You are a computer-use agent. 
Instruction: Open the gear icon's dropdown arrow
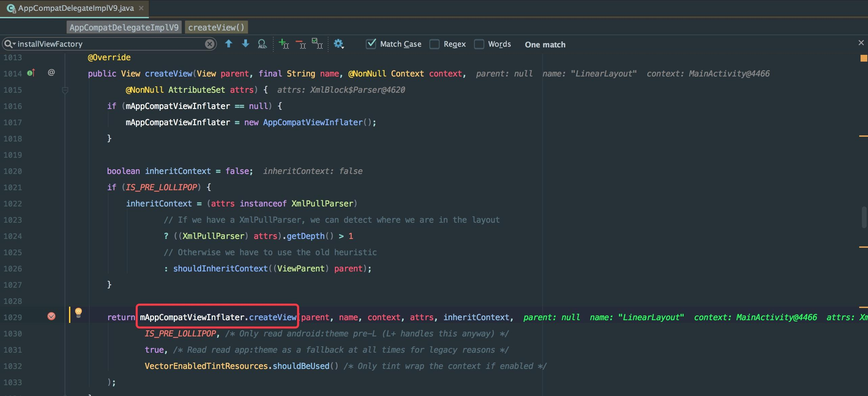[x=343, y=47]
